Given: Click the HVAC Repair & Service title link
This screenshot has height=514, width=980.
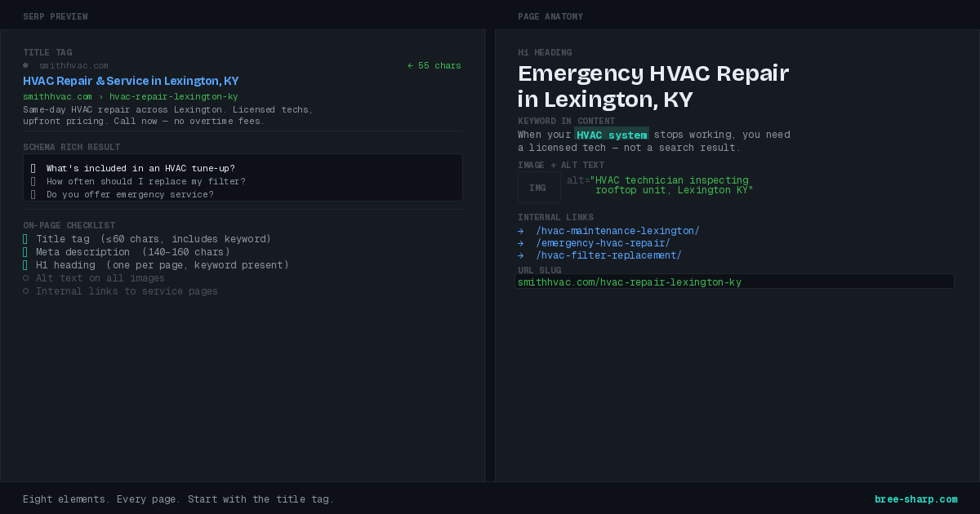Looking at the screenshot, I should (x=131, y=81).
